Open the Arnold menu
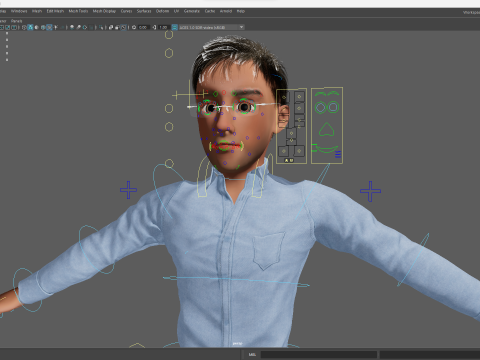Viewport: 480px width, 360px height. point(226,11)
